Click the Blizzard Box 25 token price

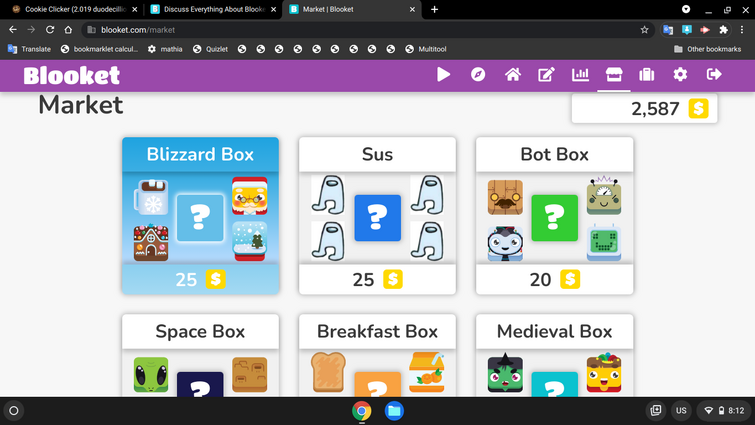(200, 279)
